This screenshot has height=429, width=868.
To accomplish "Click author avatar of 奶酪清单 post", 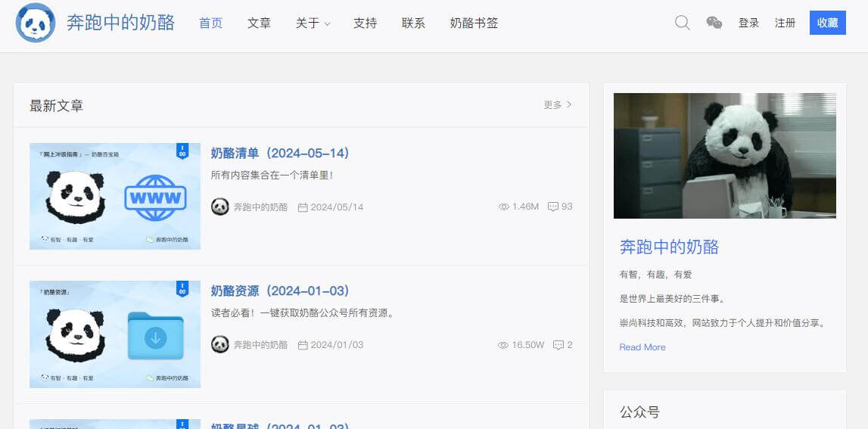I will [x=219, y=207].
